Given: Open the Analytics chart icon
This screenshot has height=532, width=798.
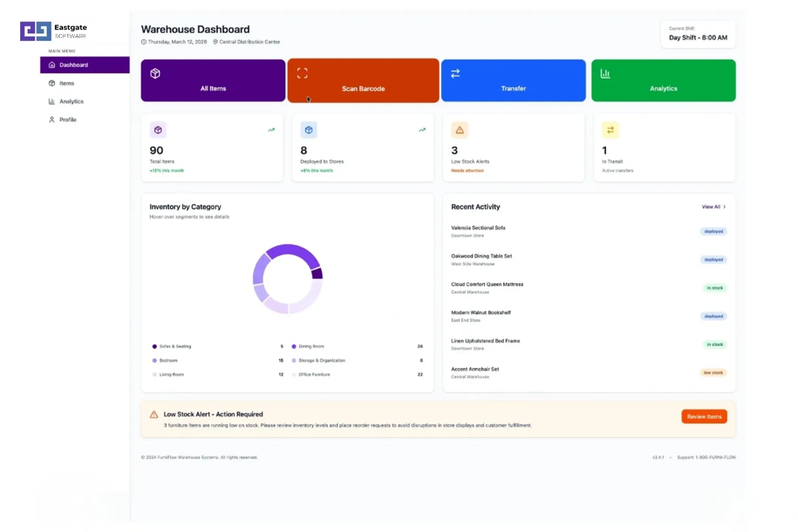Looking at the screenshot, I should click(606, 73).
